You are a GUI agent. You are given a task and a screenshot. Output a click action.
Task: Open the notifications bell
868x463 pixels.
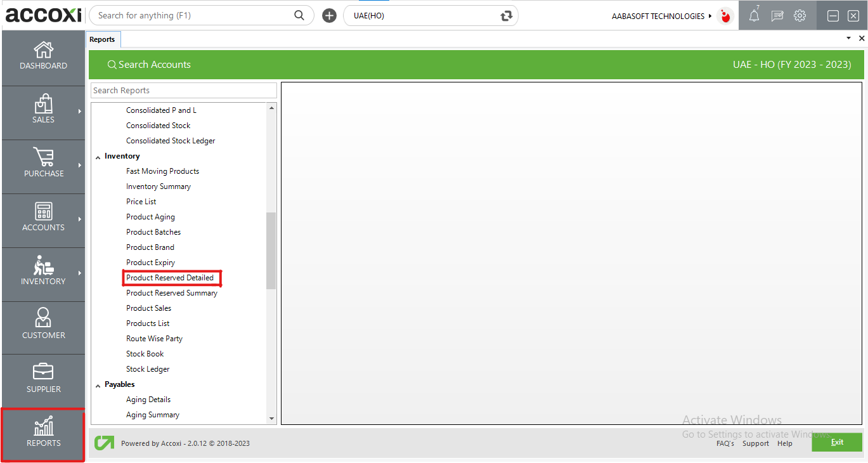(753, 15)
